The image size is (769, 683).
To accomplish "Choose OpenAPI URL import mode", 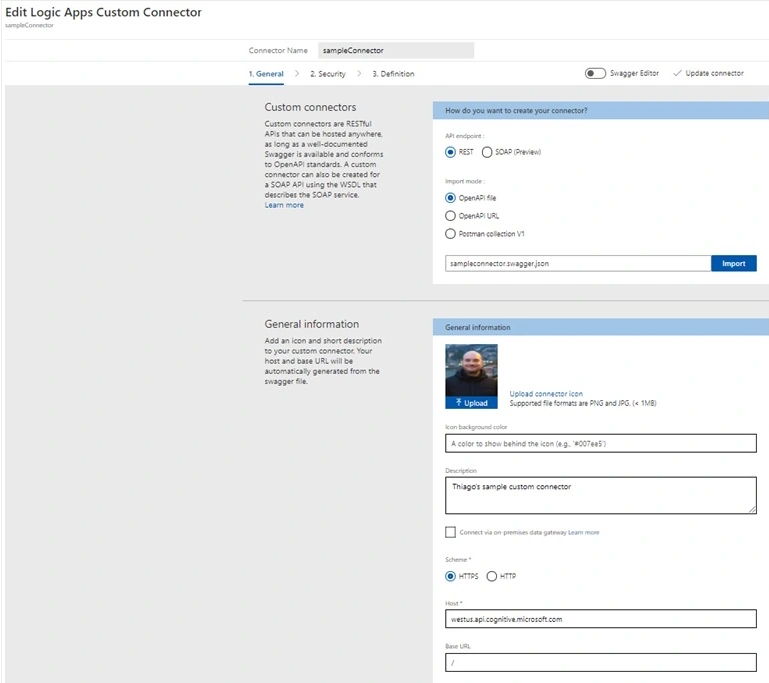I will point(450,216).
